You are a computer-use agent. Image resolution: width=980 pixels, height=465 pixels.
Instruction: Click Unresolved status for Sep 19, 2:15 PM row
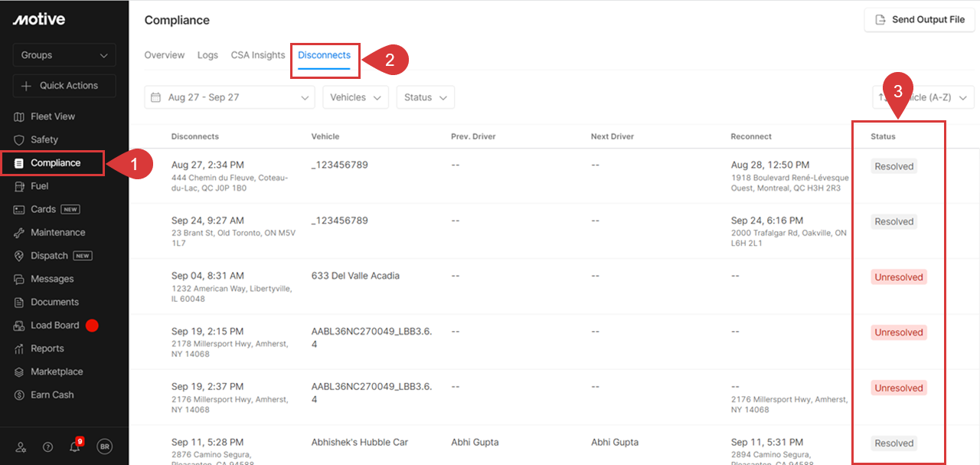click(899, 332)
